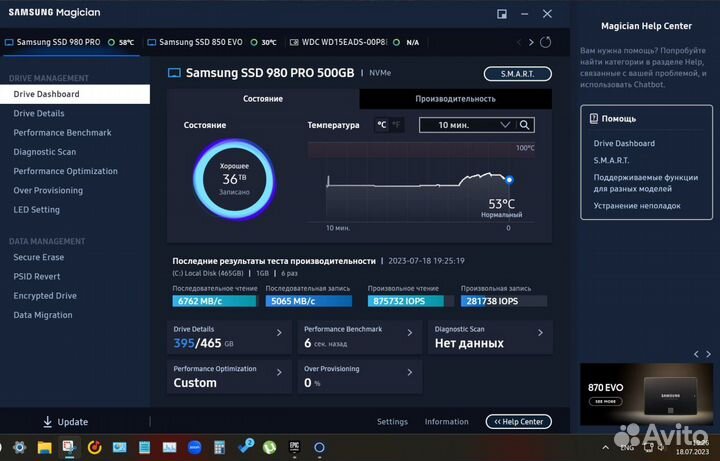
Task: Click the S.M.A.R.T. button beside drive name
Action: coord(518,73)
